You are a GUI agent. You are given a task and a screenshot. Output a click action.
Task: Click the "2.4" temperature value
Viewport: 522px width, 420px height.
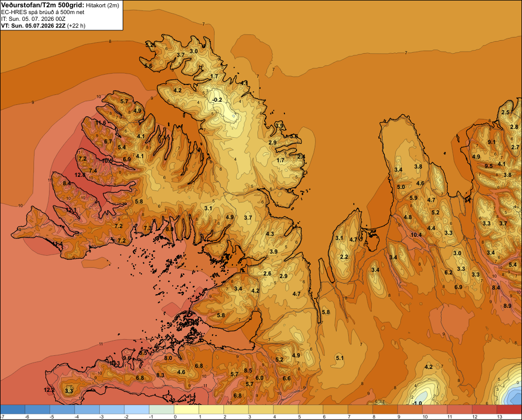301,157
